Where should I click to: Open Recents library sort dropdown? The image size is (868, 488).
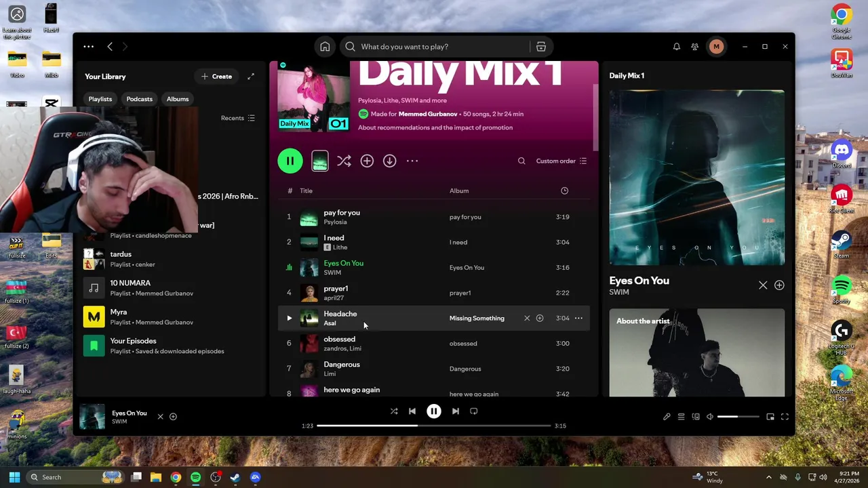(x=238, y=118)
